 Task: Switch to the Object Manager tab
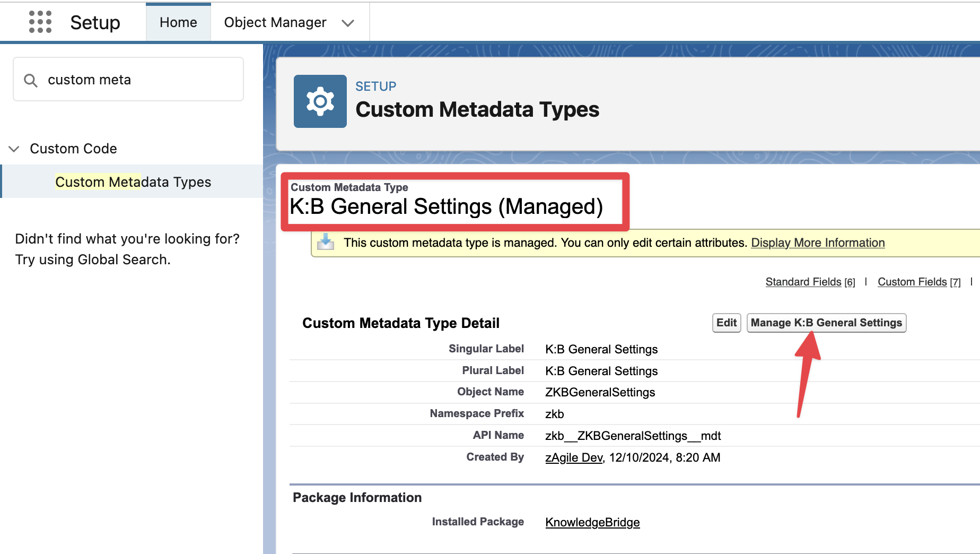pos(275,22)
